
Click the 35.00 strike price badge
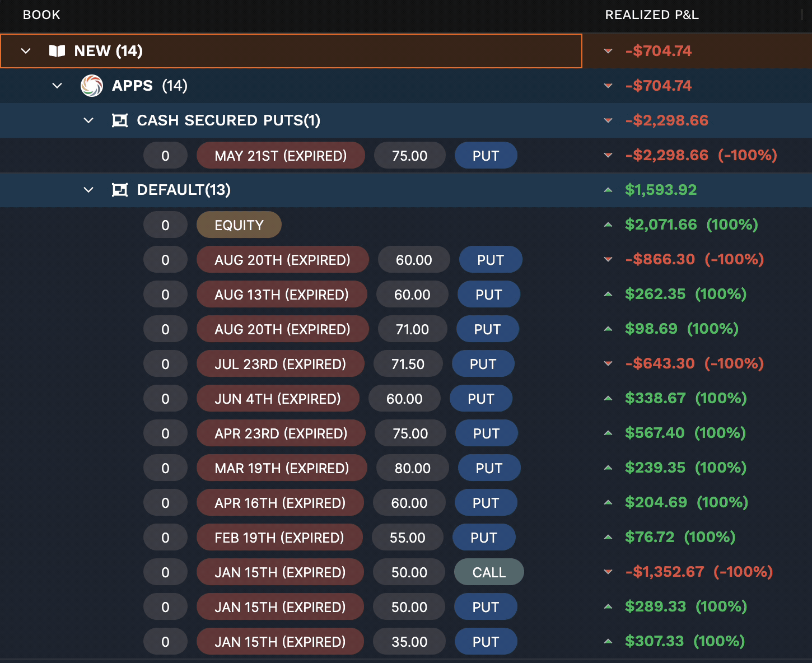coord(409,642)
